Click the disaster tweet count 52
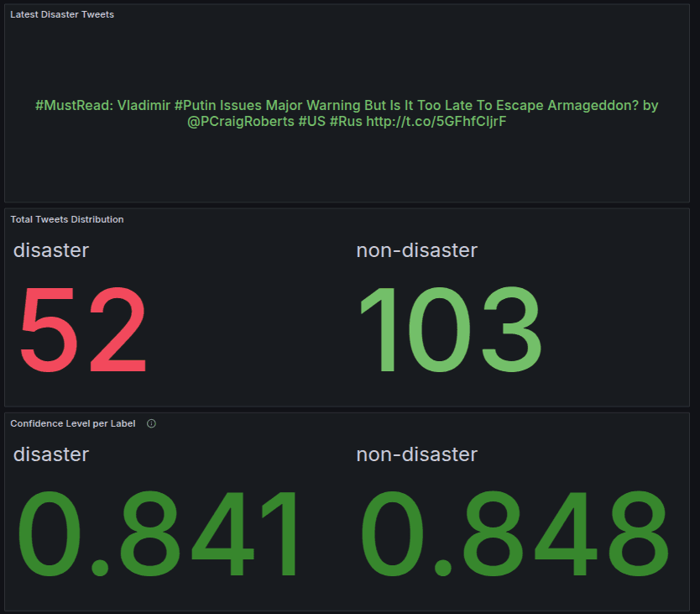Screen dimensions: 700x614 83,330
